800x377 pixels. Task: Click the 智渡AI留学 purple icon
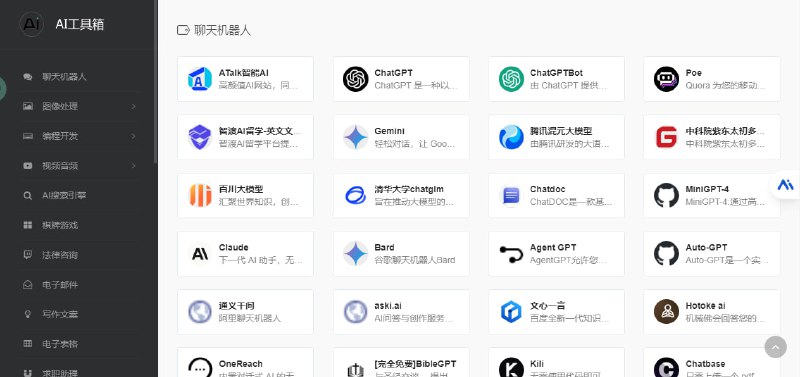pos(200,137)
